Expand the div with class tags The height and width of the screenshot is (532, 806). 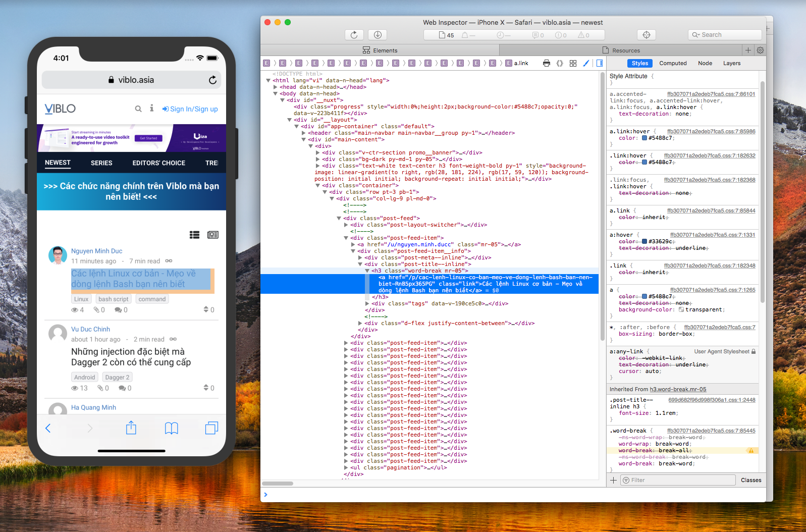[367, 304]
